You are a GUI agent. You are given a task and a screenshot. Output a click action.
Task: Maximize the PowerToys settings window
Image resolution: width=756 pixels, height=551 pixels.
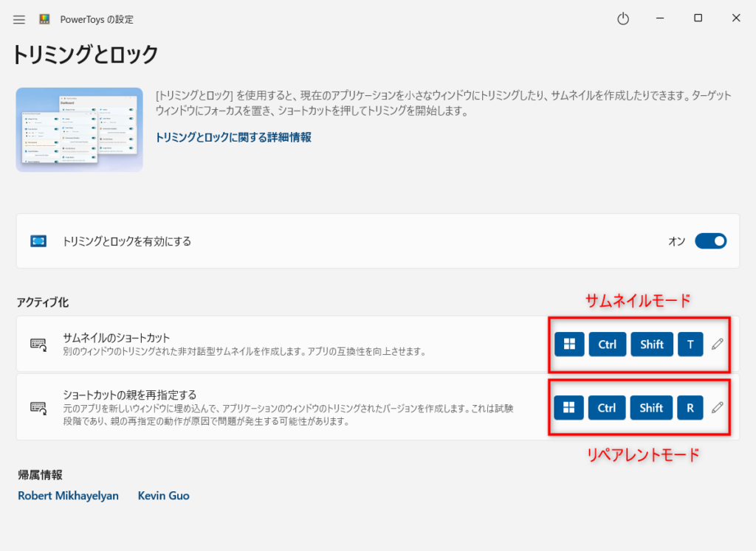(698, 18)
